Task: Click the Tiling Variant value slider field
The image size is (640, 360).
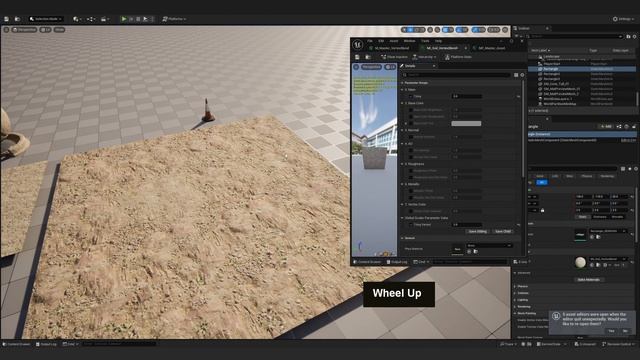Action: [467, 224]
